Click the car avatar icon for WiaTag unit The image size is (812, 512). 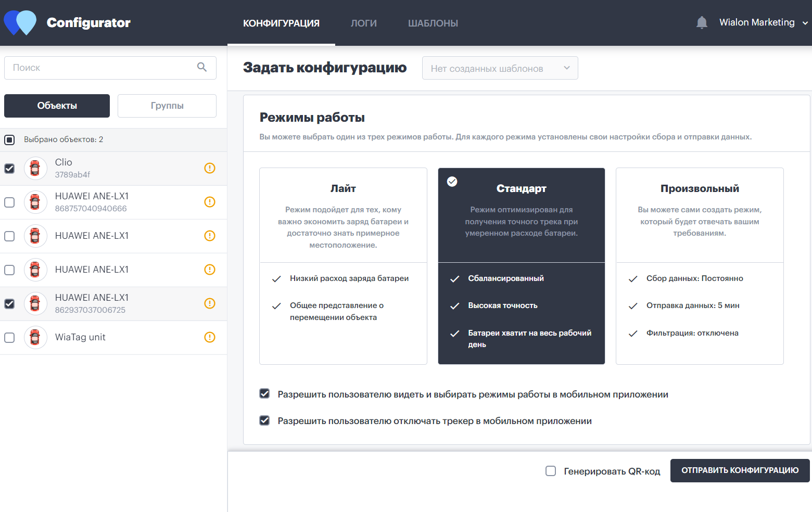[35, 338]
